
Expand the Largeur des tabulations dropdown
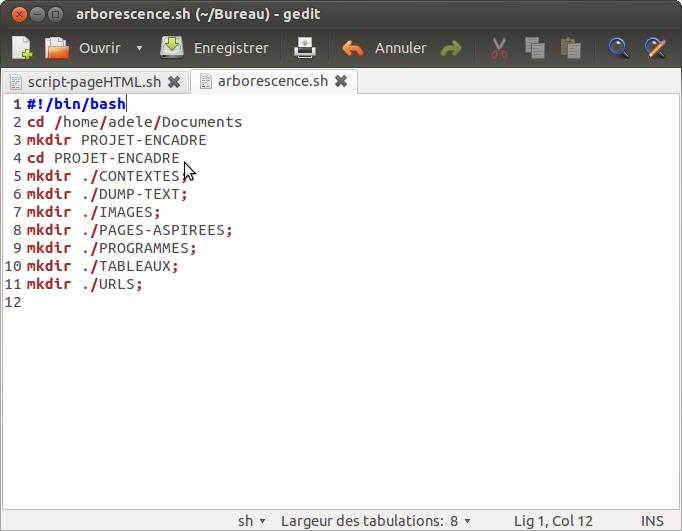pos(375,521)
